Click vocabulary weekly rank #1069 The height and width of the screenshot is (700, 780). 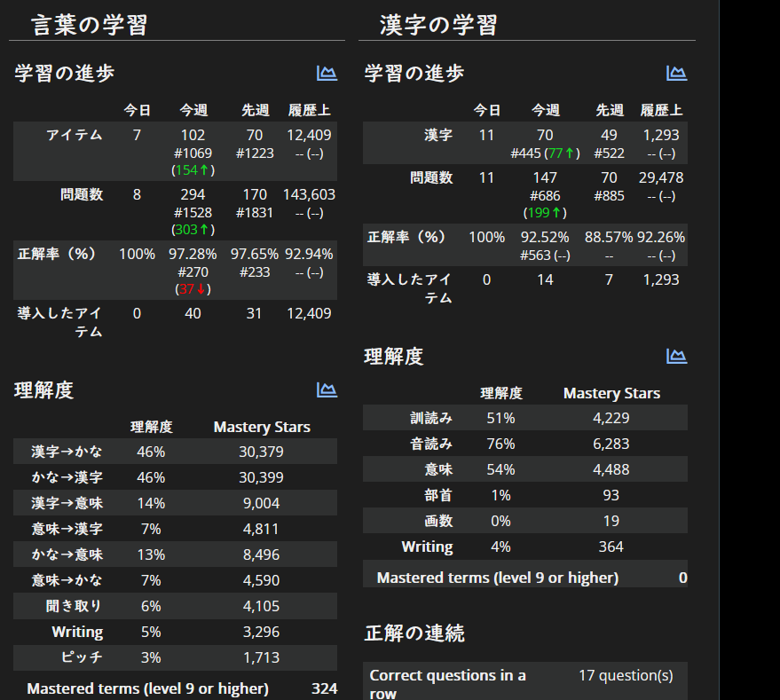(193, 153)
